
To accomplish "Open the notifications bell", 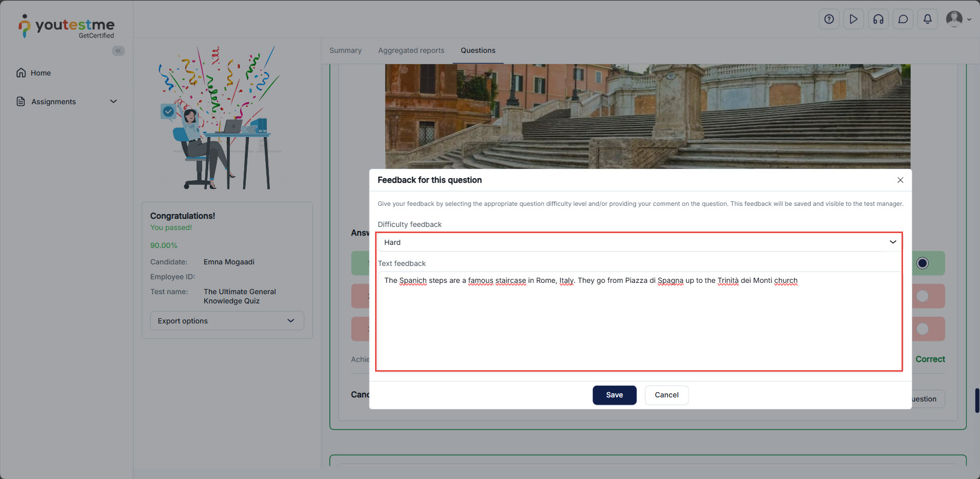I will pos(927,20).
